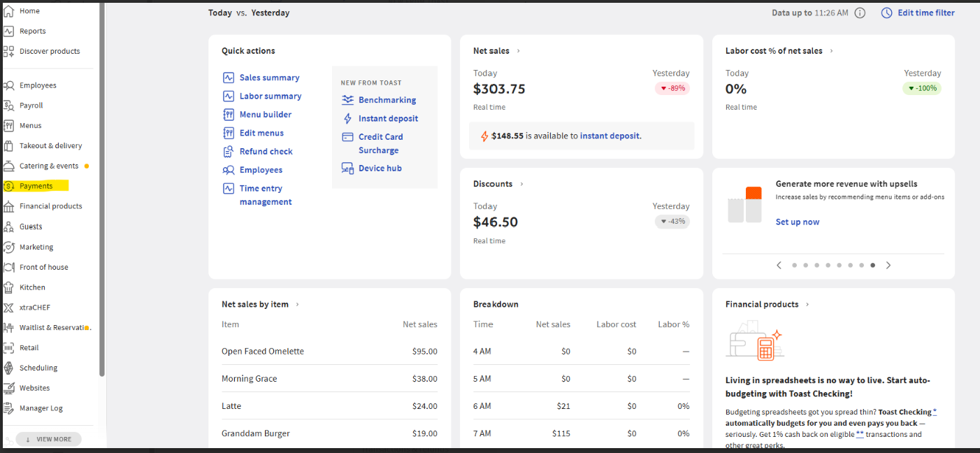
Task: Click the Payments coin icon
Action: pyautogui.click(x=9, y=186)
